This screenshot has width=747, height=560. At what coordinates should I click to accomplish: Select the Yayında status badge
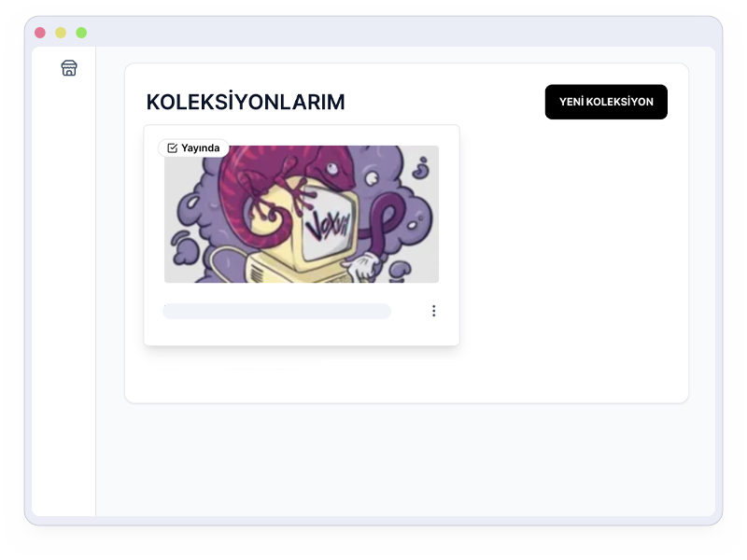pos(193,148)
